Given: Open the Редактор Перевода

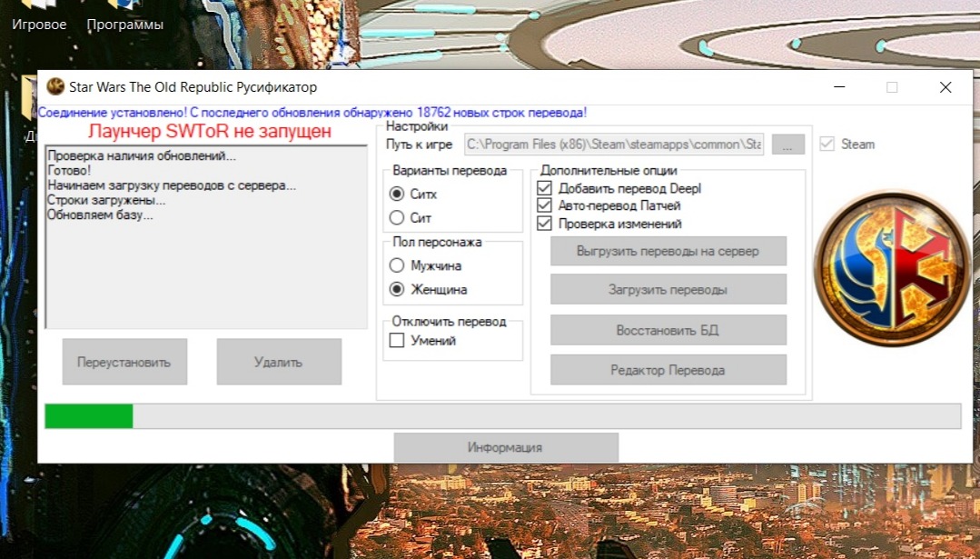Looking at the screenshot, I should 668,370.
